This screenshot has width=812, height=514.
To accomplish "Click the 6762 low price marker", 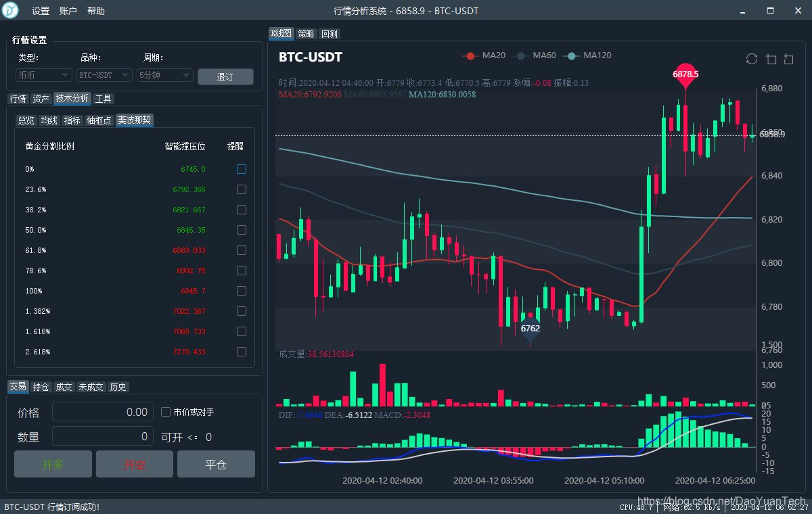I will click(x=530, y=329).
